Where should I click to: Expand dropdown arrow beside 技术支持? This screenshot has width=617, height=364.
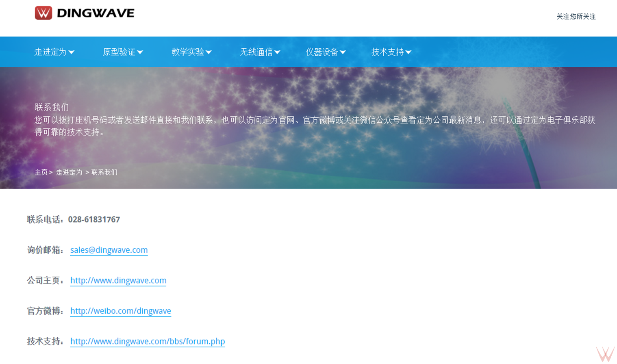point(408,52)
